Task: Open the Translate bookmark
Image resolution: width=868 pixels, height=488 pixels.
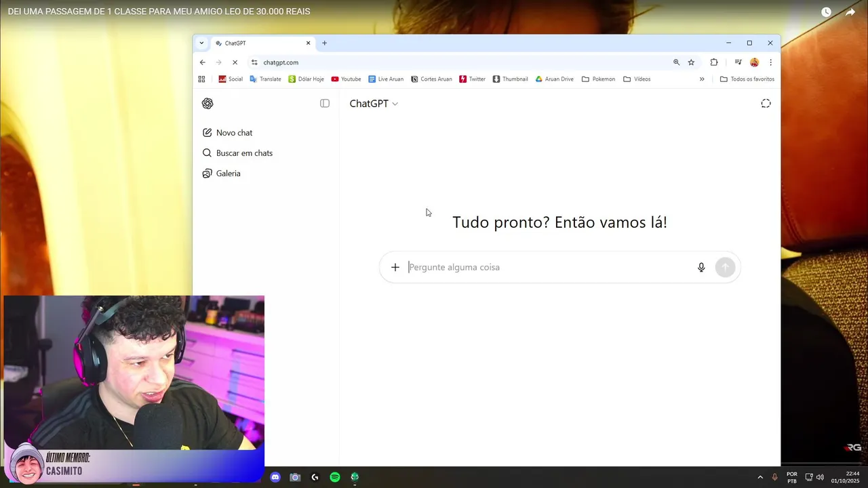Action: 265,79
